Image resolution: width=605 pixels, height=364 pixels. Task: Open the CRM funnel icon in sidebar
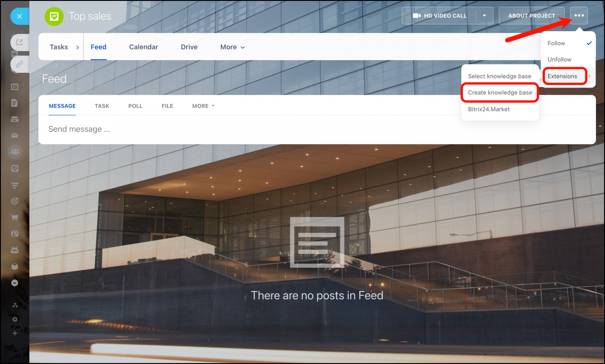coord(15,185)
